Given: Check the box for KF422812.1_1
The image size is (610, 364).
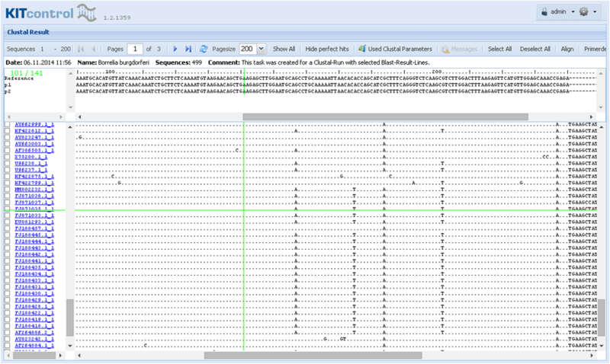Looking at the screenshot, I should 7,131.
